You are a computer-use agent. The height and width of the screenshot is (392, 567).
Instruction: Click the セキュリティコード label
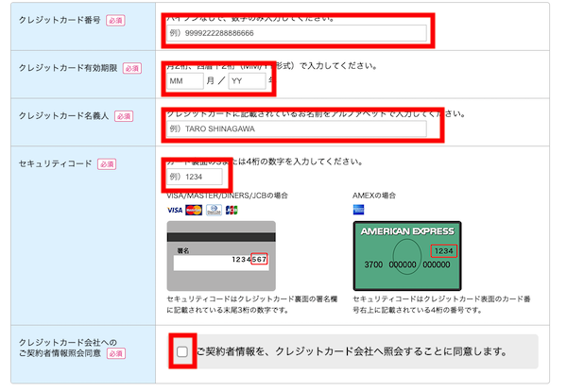tap(56, 163)
